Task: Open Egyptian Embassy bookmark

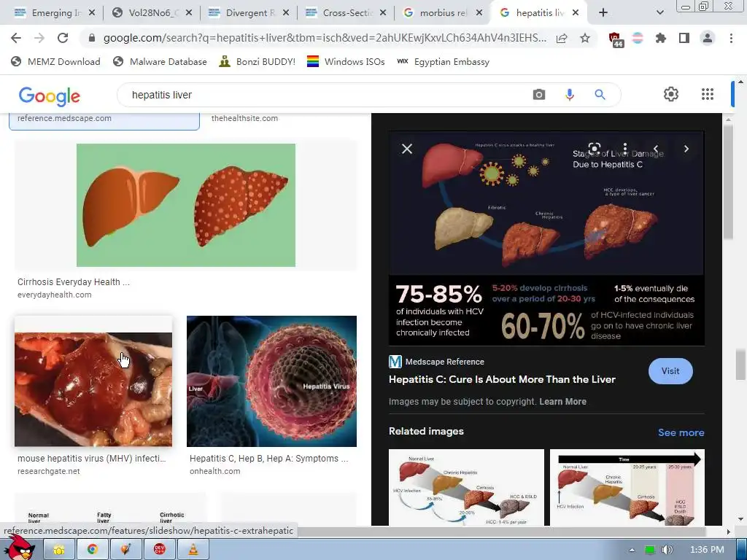Action: [x=443, y=61]
